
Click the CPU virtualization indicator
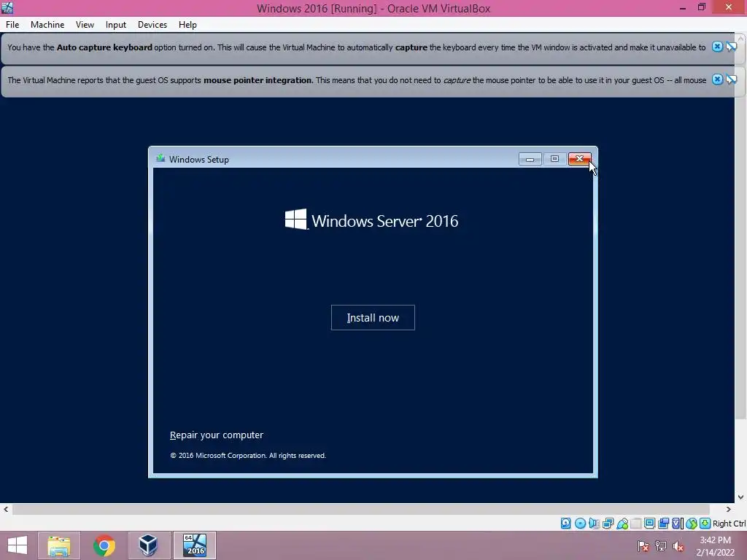677,524
